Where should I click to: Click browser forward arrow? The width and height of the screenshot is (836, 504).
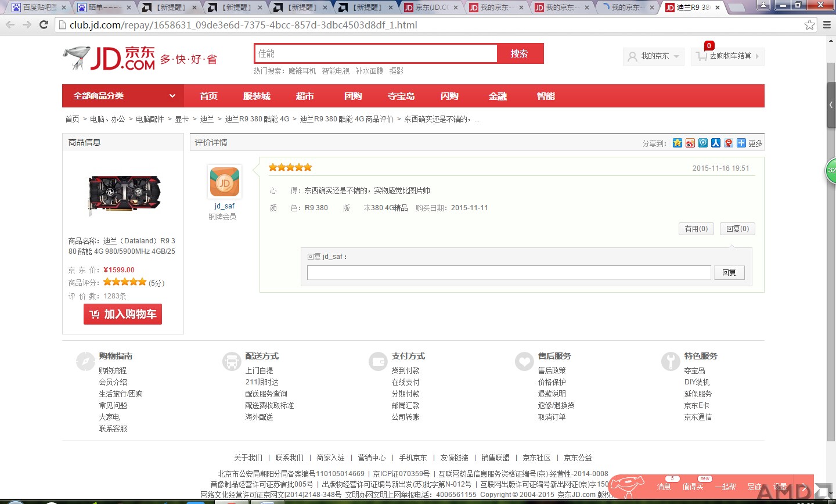27,24
